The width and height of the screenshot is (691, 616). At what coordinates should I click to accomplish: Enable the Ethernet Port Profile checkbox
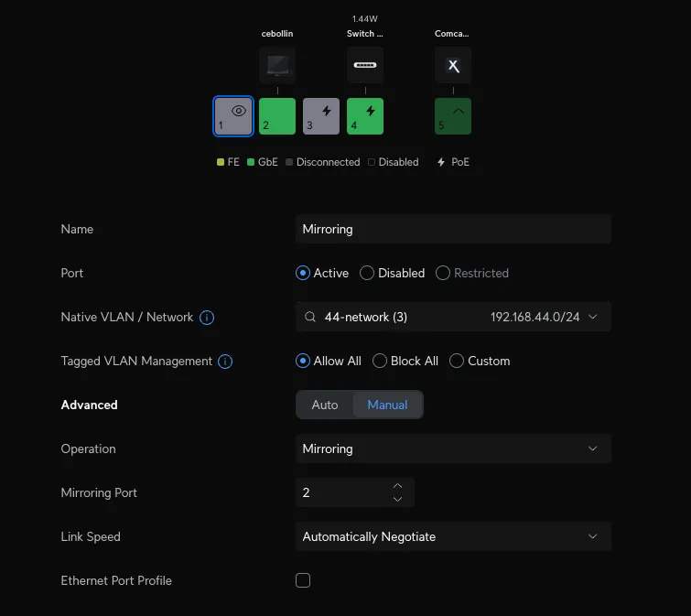(303, 580)
